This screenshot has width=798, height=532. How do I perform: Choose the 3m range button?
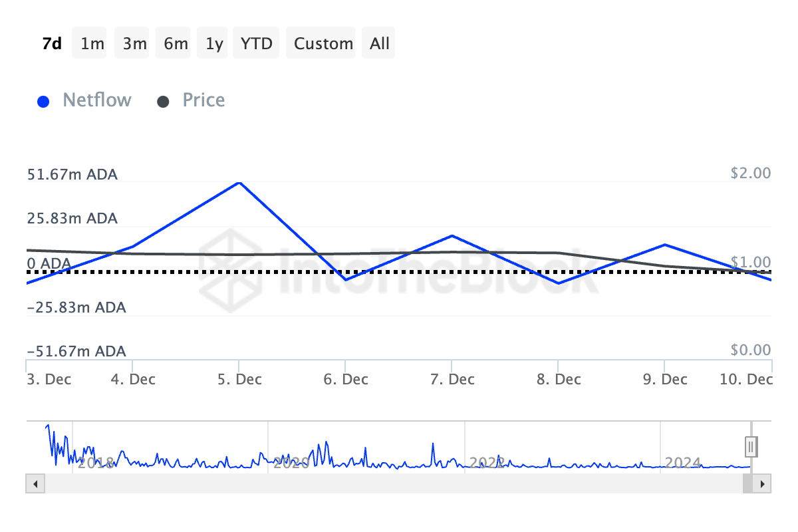tap(134, 44)
